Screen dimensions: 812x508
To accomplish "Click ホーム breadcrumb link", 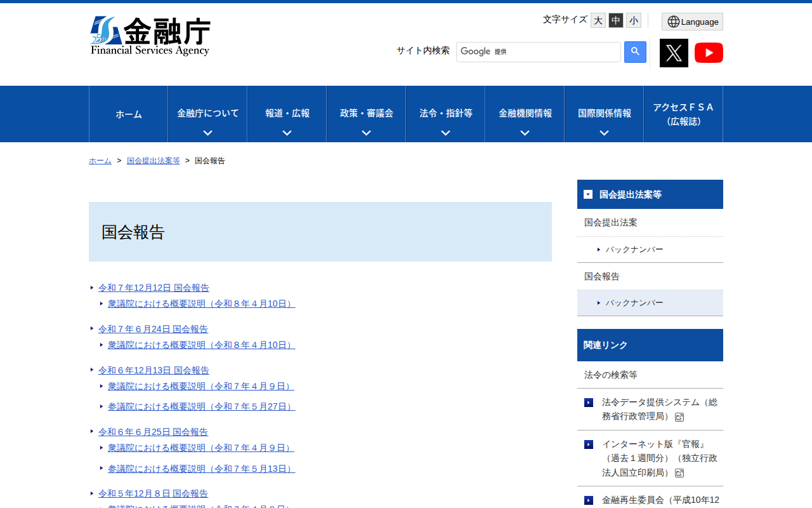I will [100, 161].
